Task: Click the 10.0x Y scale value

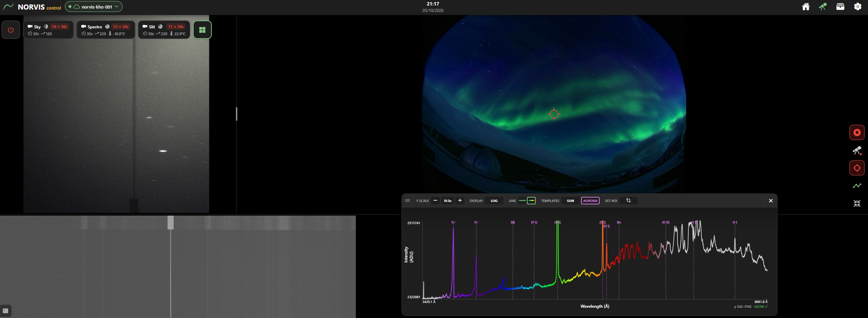Action: pyautogui.click(x=448, y=201)
